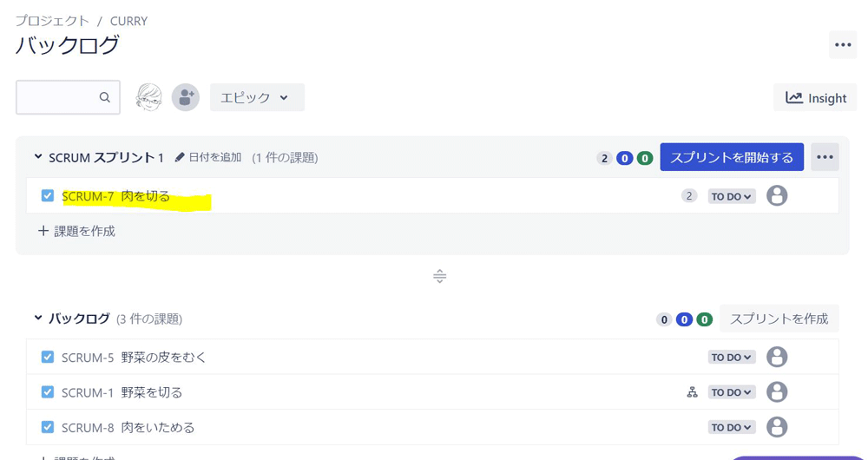Click the backlog's green done badge 0

704,320
